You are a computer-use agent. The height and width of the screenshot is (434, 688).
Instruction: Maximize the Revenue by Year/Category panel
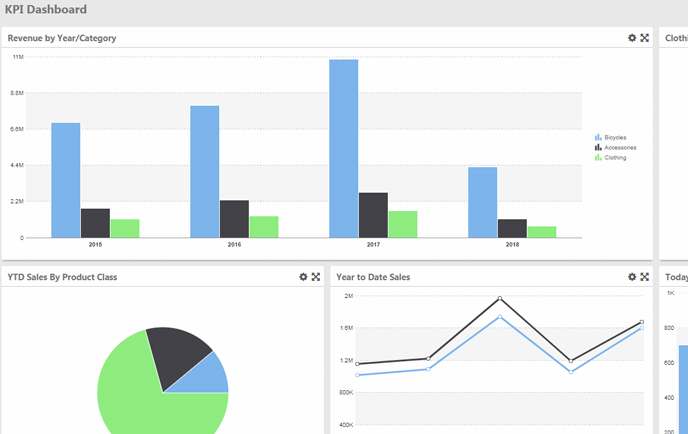coord(645,38)
